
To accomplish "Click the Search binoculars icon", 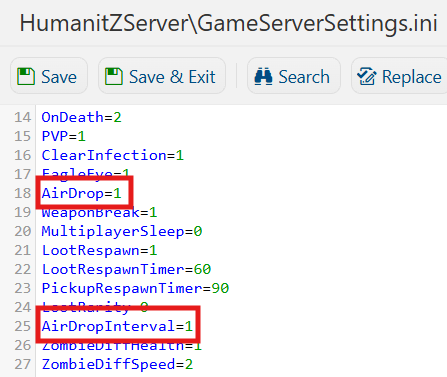I will point(263,76).
